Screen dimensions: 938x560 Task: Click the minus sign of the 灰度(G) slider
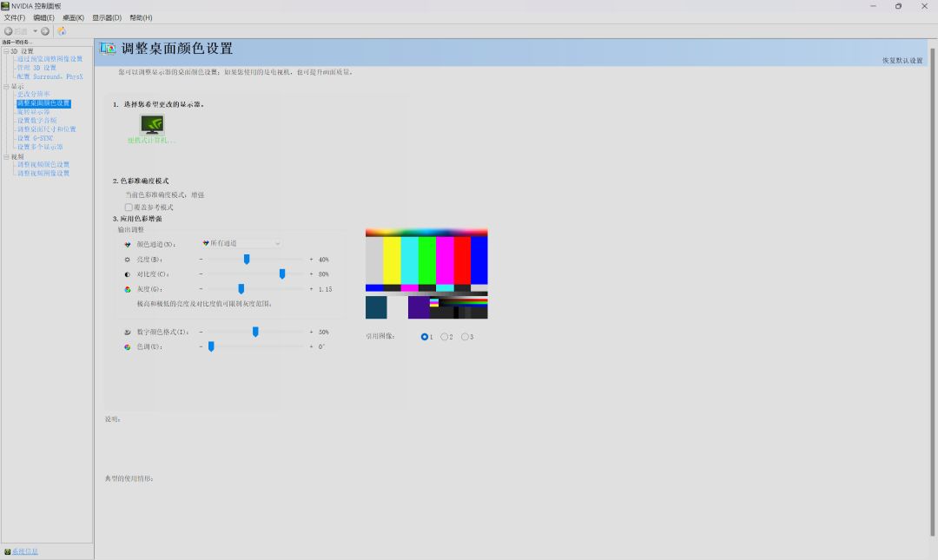point(201,289)
